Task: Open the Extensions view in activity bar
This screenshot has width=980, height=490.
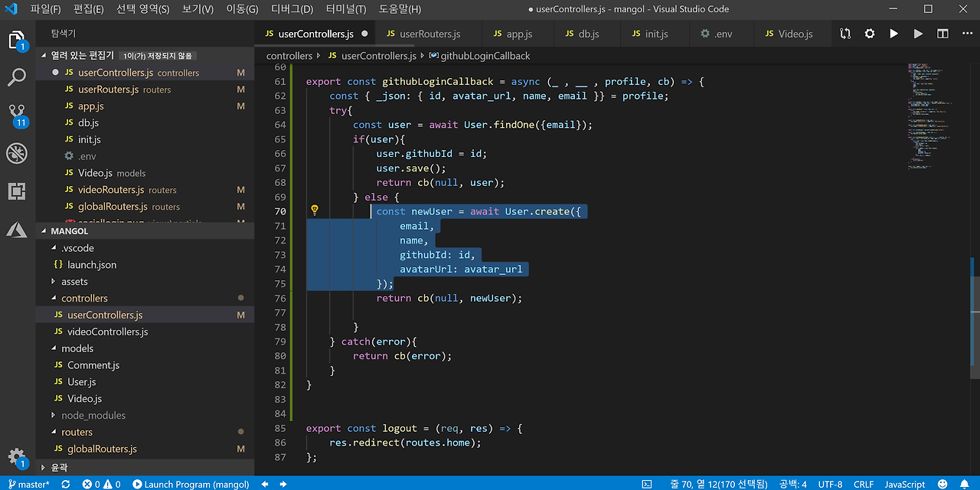Action: click(x=17, y=191)
